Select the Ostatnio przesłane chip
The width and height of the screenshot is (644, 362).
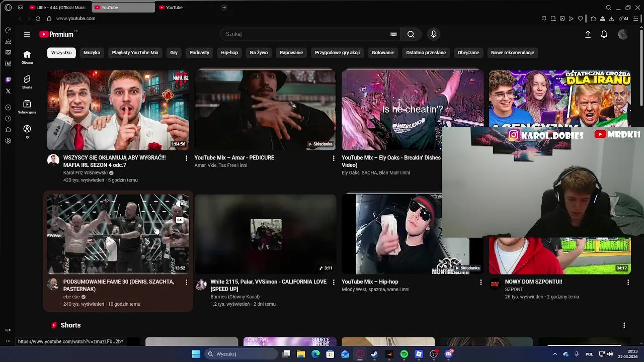tap(426, 53)
